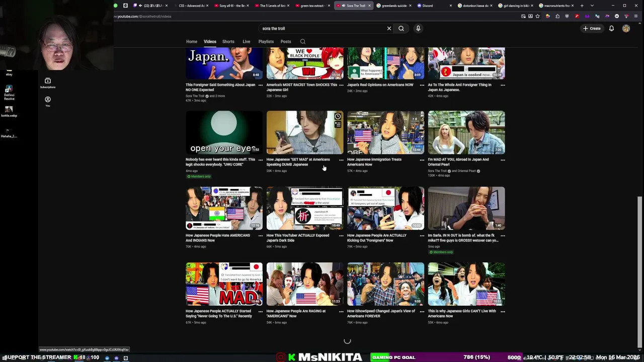This screenshot has width=644, height=362.
Task: Open a new browser tab
Action: click(x=582, y=6)
